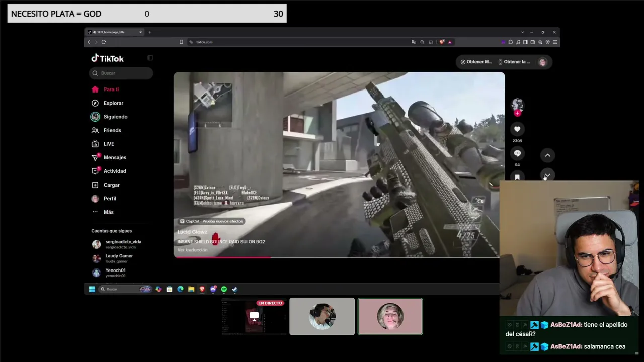Go to the previous video

[x=547, y=155]
